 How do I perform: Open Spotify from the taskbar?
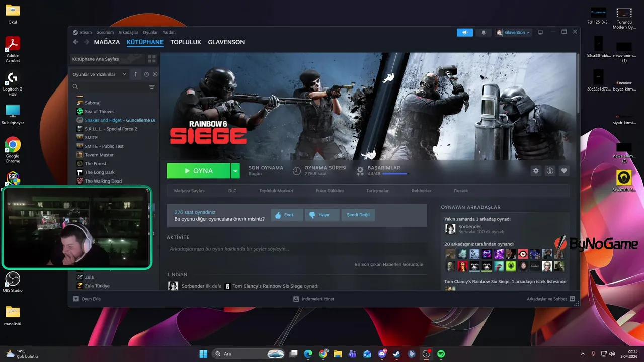coord(441,354)
